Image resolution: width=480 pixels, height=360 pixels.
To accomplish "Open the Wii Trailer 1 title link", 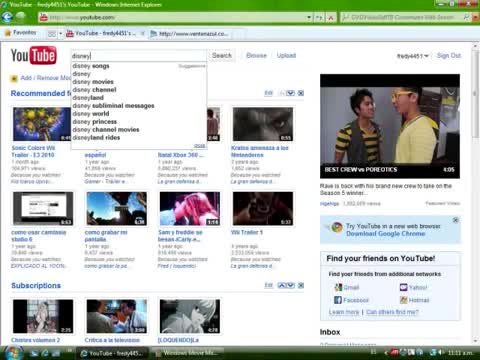I will [247, 232].
